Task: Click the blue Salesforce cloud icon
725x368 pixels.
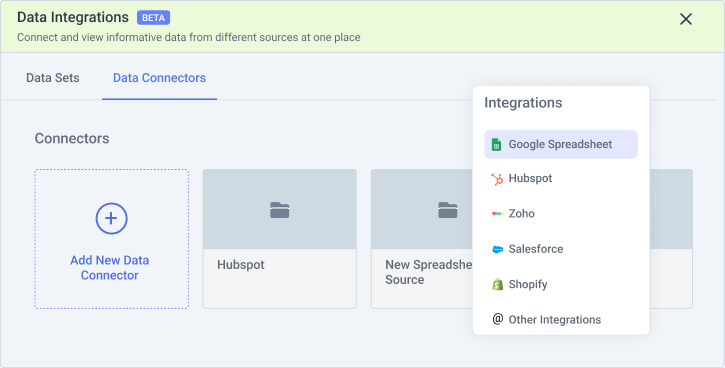Action: click(x=498, y=249)
